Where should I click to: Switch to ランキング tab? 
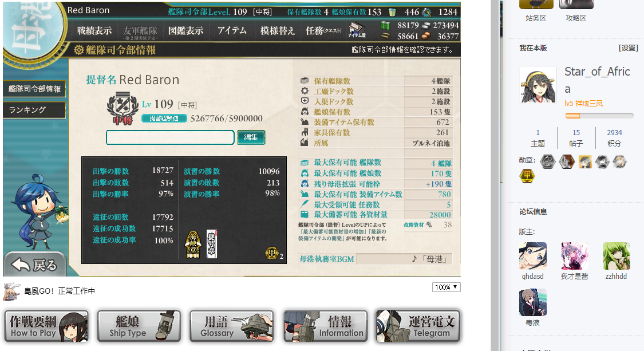pos(34,110)
